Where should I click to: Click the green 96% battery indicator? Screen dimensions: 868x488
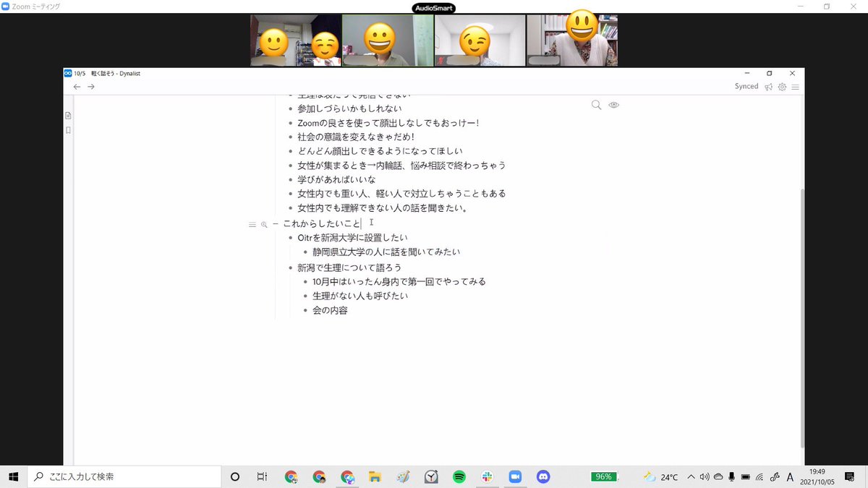[605, 476]
